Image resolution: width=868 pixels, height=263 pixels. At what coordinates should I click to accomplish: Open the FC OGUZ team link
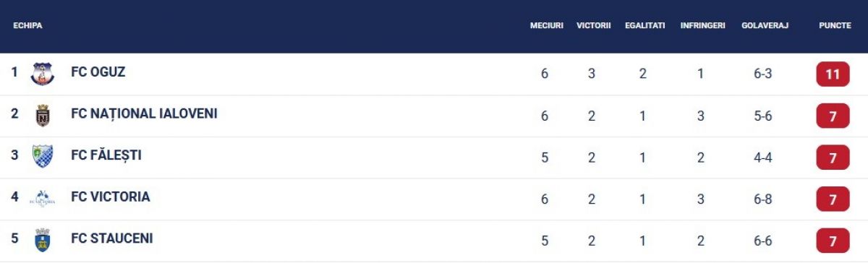(x=98, y=72)
